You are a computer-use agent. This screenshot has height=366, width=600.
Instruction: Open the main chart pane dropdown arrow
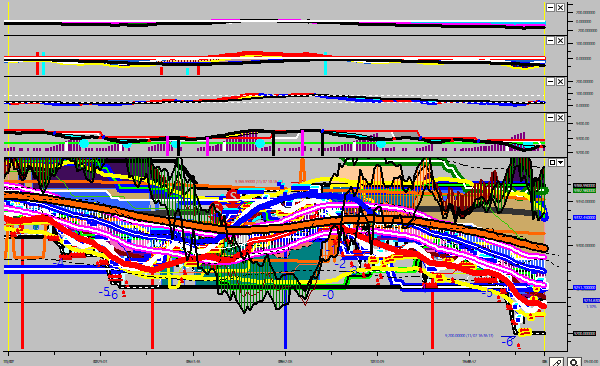pyautogui.click(x=561, y=162)
